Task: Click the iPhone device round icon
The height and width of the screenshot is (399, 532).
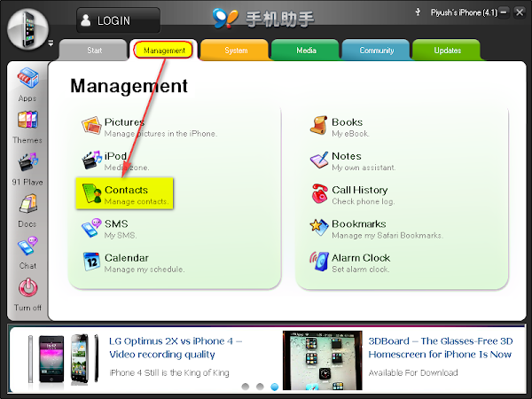Action: (x=27, y=29)
